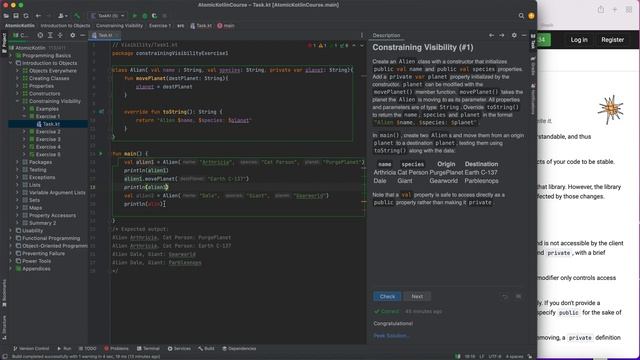
Task: Select the Appendices section
Action: (36, 269)
